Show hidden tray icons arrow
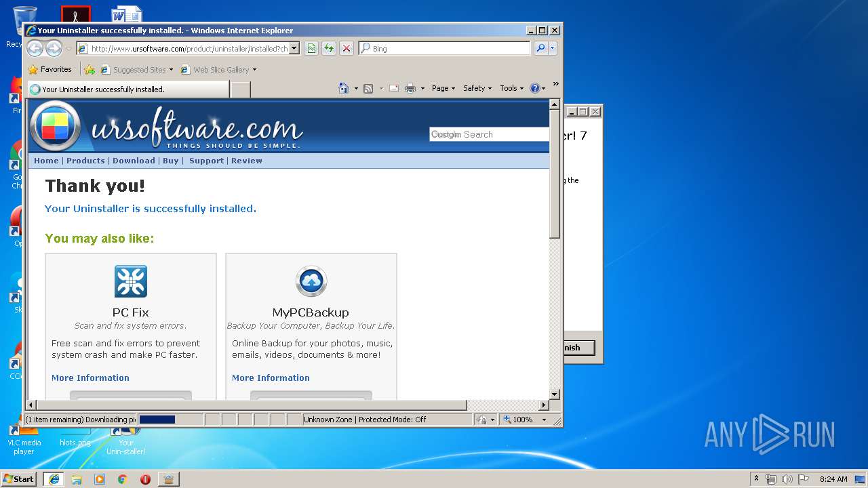This screenshot has height=488, width=868. 757,479
